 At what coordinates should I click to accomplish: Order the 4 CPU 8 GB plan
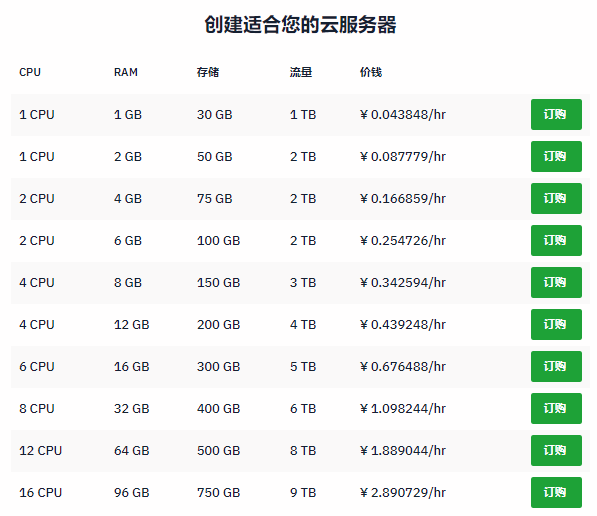(x=556, y=282)
